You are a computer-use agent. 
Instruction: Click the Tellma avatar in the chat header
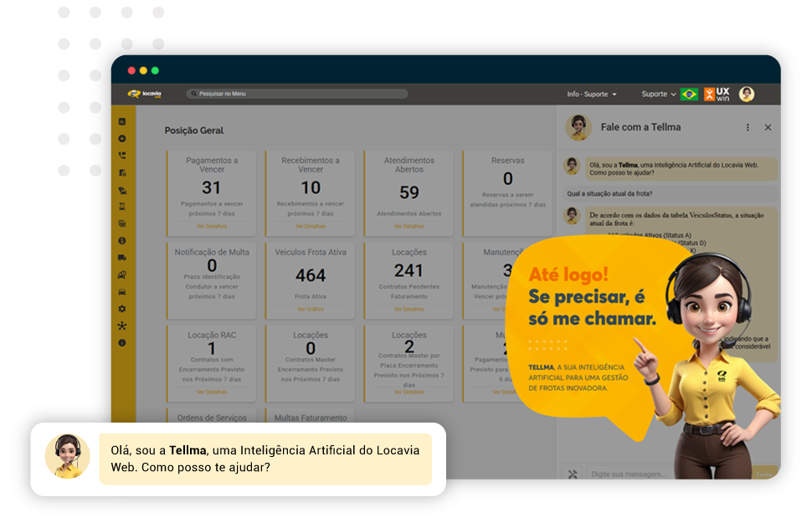[x=578, y=127]
